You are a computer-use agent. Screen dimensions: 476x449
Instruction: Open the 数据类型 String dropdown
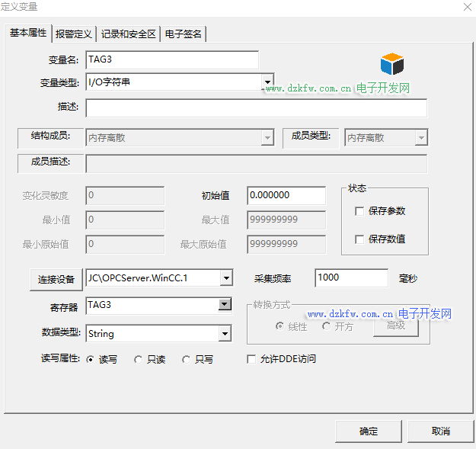(225, 333)
